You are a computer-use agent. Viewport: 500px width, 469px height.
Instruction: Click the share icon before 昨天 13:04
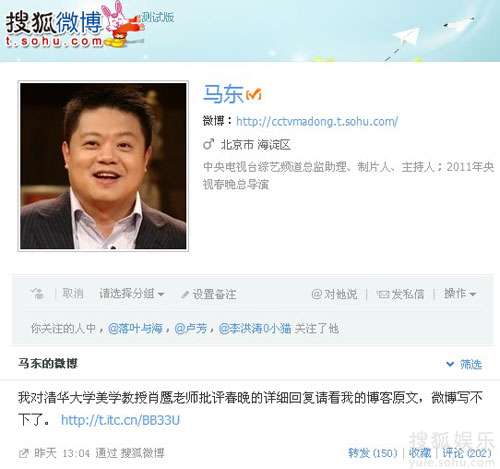(x=24, y=453)
